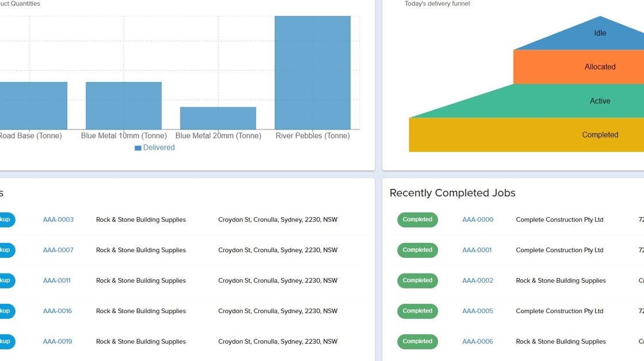Open job link AAA-0016
644x361 pixels.
[57, 311]
